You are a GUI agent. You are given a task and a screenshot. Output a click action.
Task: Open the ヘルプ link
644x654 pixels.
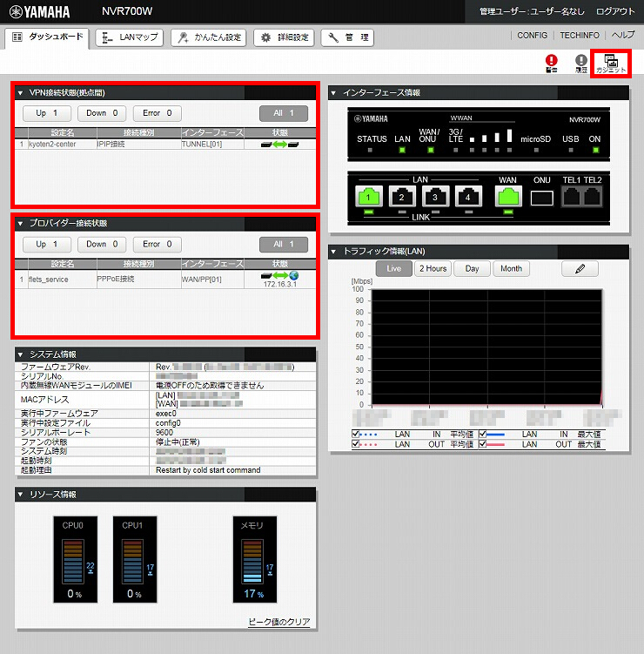point(623,36)
